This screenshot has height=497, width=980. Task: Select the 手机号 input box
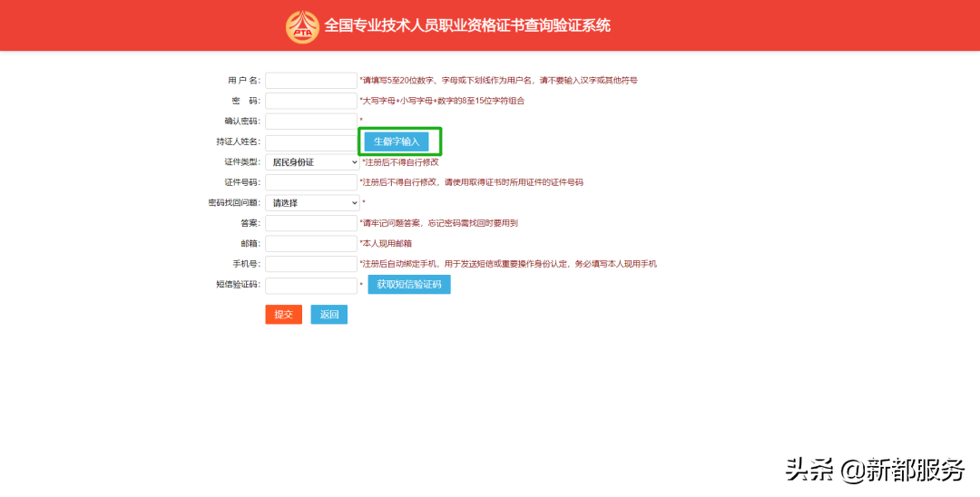point(311,264)
